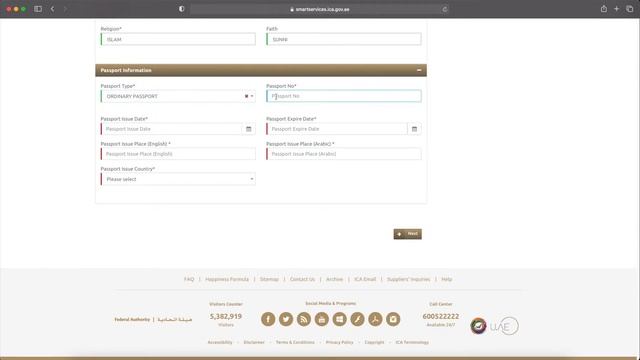Open the Privacy Policy link
Screen dimensions: 640x360
(x=340, y=342)
